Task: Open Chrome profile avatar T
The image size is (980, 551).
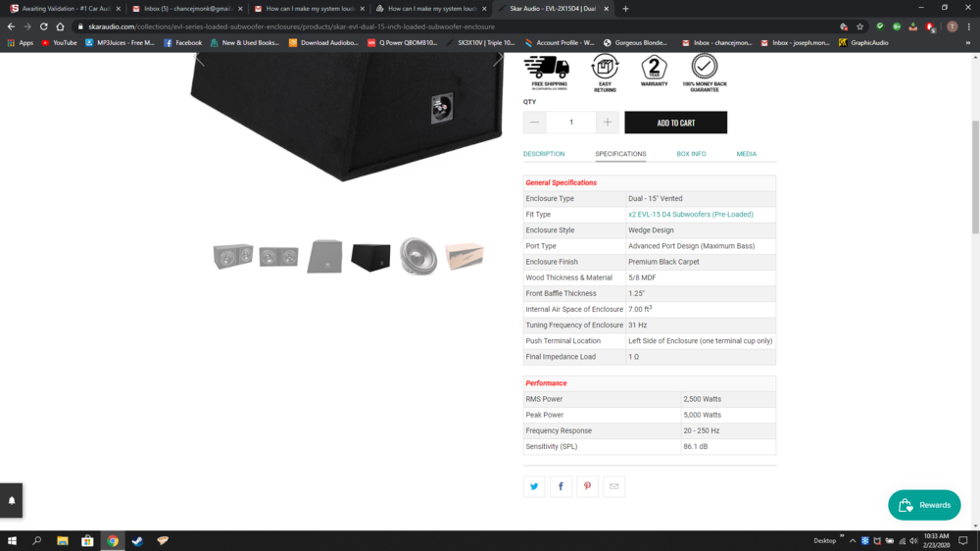Action: click(x=952, y=26)
